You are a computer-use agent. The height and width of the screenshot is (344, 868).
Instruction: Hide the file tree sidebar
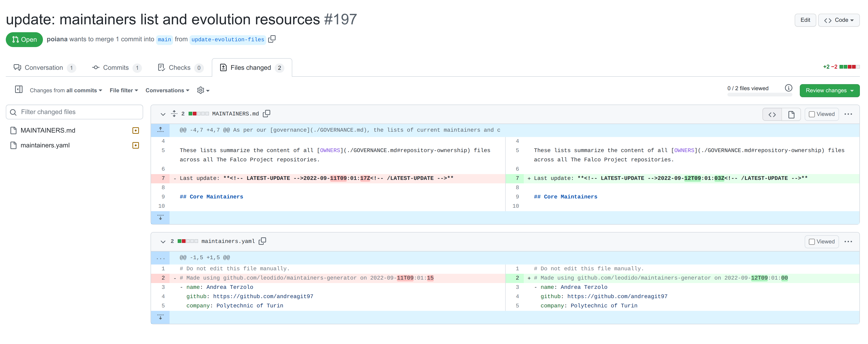(19, 89)
